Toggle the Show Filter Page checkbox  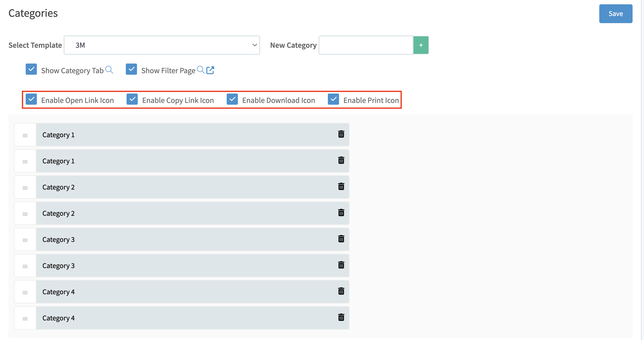pos(131,69)
